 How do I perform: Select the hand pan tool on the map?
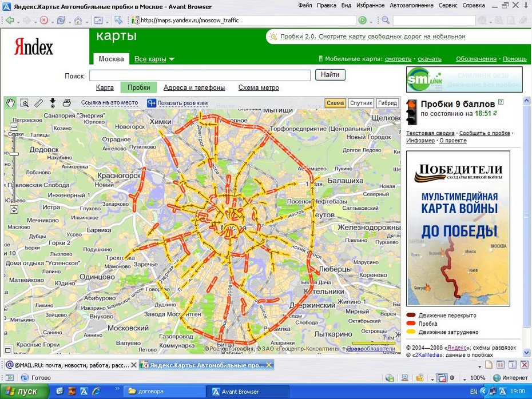tap(10, 102)
